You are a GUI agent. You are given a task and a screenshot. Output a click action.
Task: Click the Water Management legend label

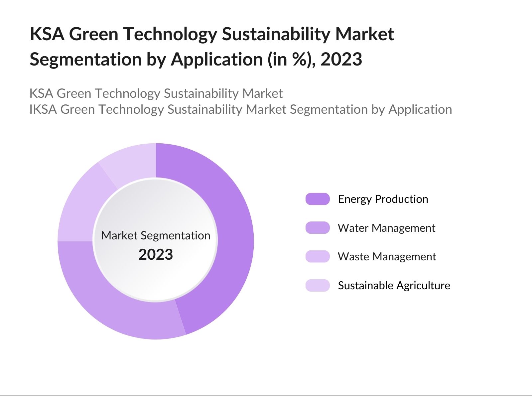[387, 228]
